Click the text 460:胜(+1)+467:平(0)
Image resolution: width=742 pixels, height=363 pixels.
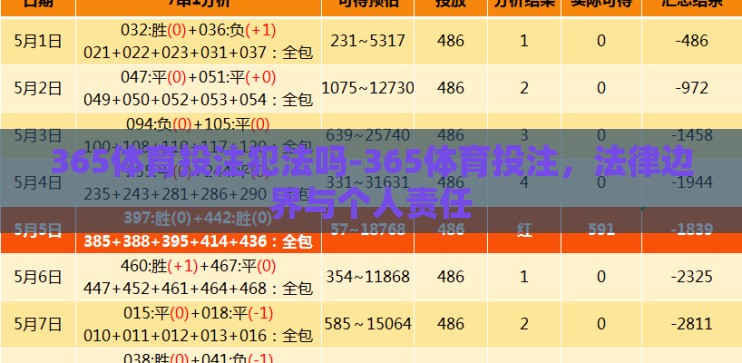(x=198, y=266)
